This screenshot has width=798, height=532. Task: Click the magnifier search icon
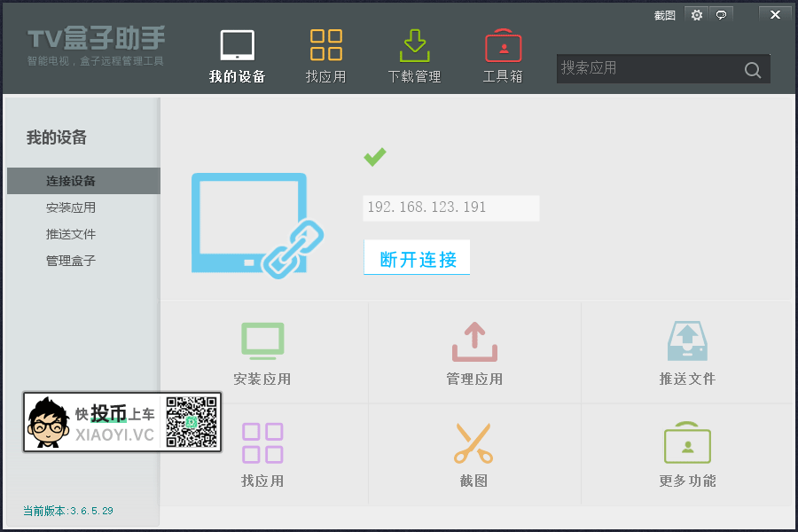753,70
